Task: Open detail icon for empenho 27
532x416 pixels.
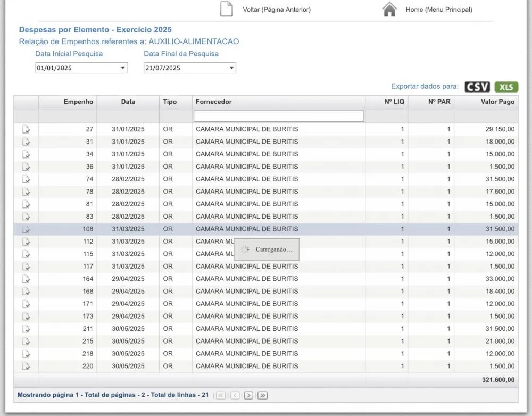Action: 26,129
